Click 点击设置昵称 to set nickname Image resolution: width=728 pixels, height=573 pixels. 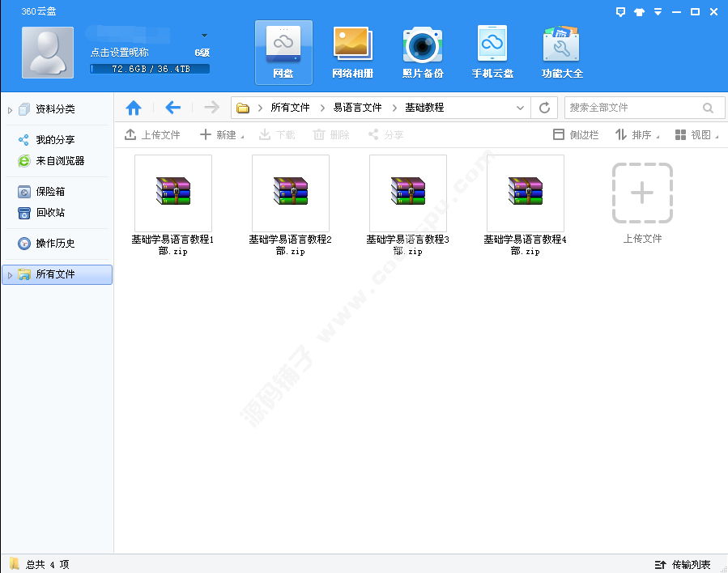(119, 53)
